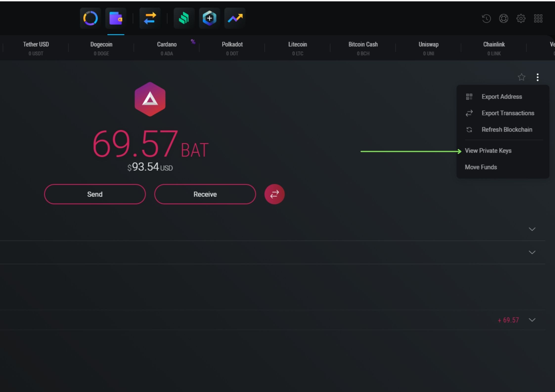Viewport: 555px width, 392px height.
Task: Open the support lifebuoy icon
Action: (504, 19)
